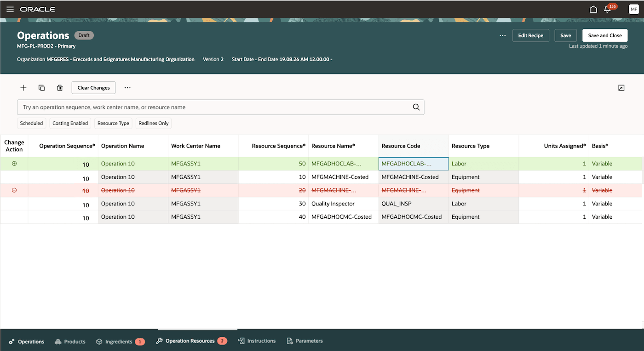Open toolbar more options ellipsis
The image size is (644, 351).
pos(127,88)
